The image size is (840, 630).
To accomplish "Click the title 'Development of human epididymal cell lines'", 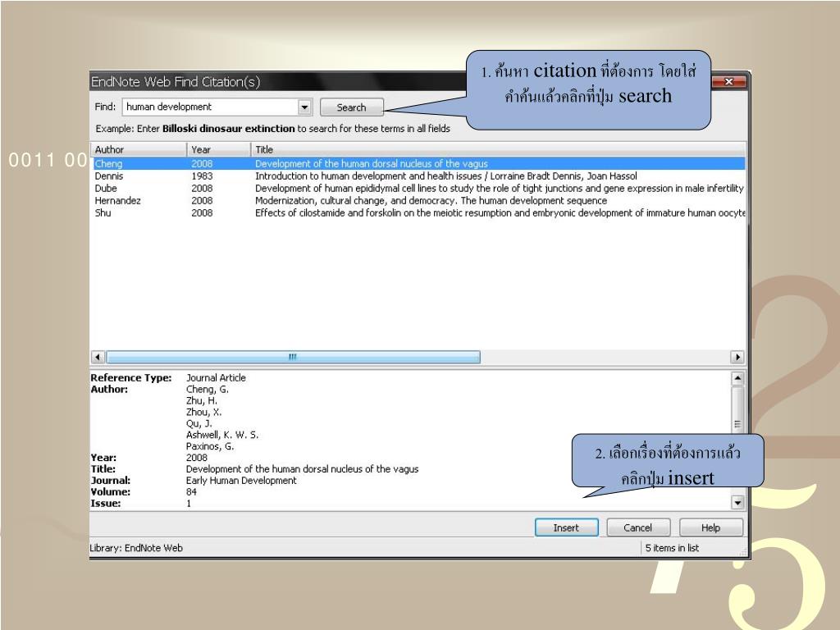I will (x=345, y=188).
